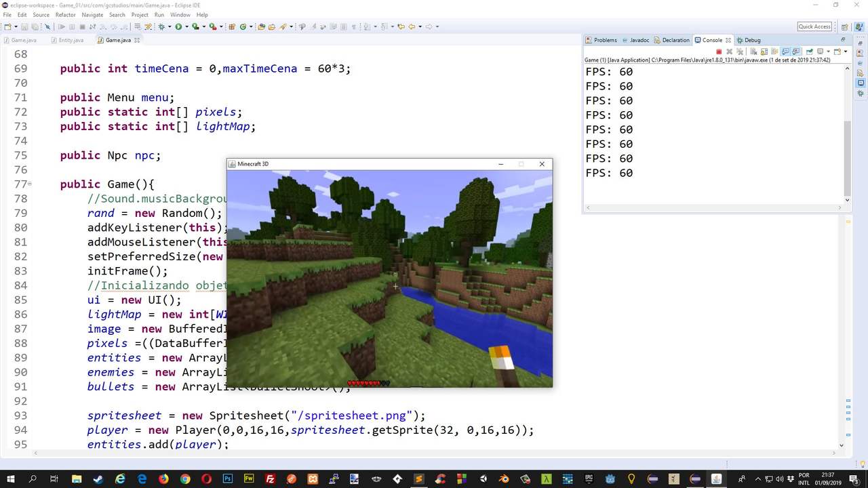Toggle Show Console on standard error change

click(795, 52)
